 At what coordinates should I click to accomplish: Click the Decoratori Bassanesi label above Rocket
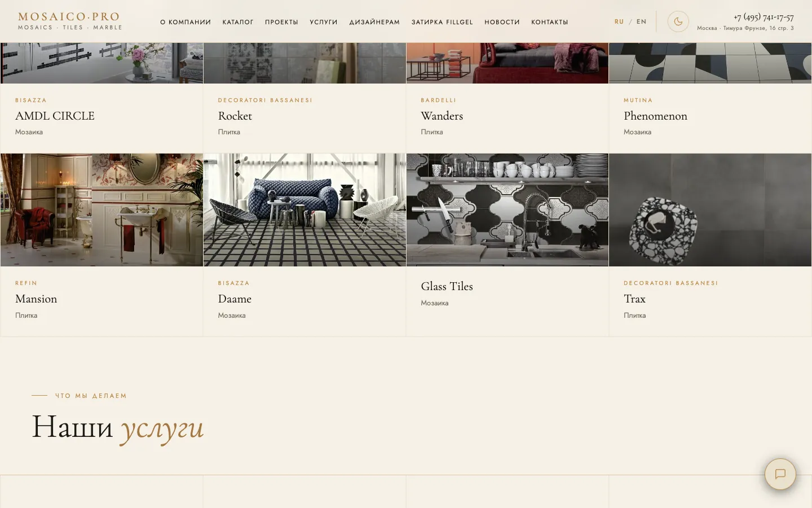pyautogui.click(x=265, y=100)
